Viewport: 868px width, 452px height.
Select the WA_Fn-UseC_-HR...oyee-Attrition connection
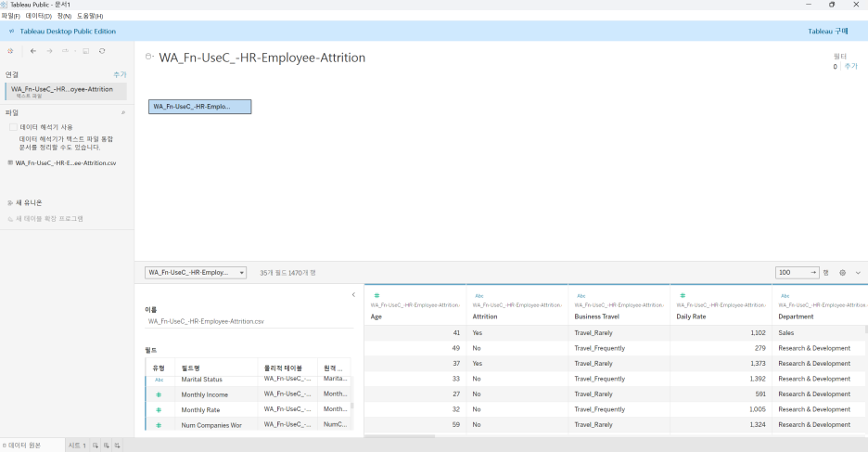tap(66, 91)
